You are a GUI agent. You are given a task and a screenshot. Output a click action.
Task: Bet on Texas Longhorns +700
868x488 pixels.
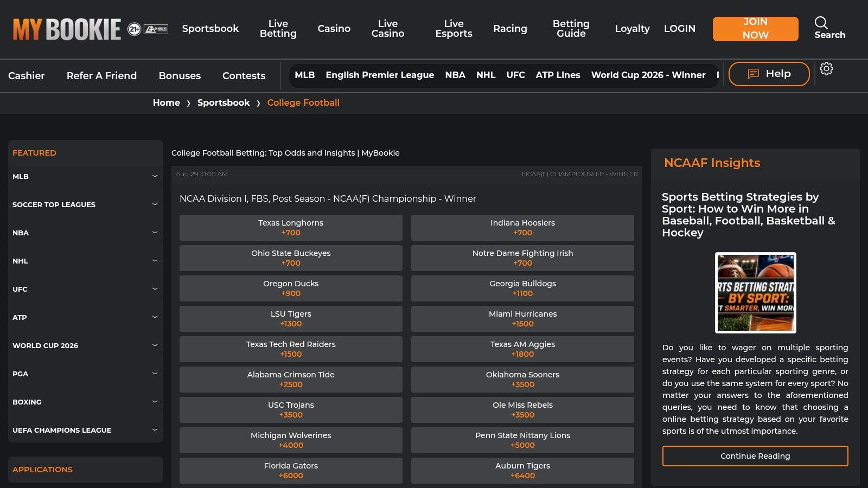tap(291, 228)
